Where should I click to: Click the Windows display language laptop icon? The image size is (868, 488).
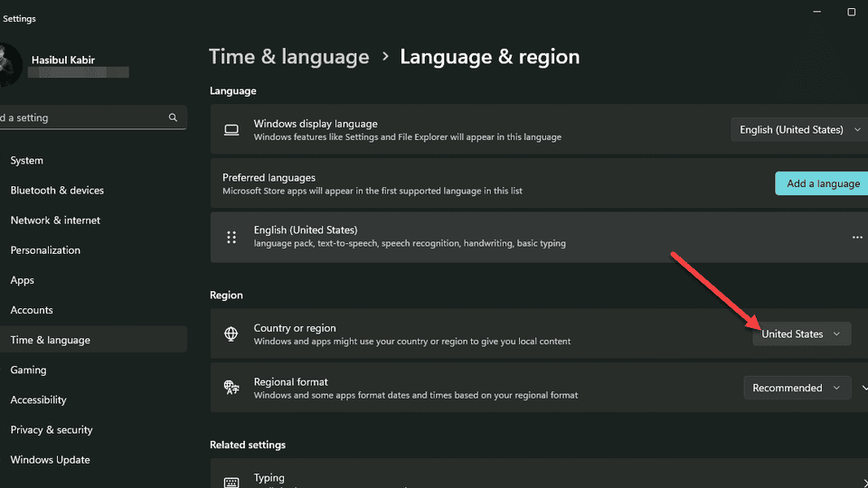click(x=231, y=129)
